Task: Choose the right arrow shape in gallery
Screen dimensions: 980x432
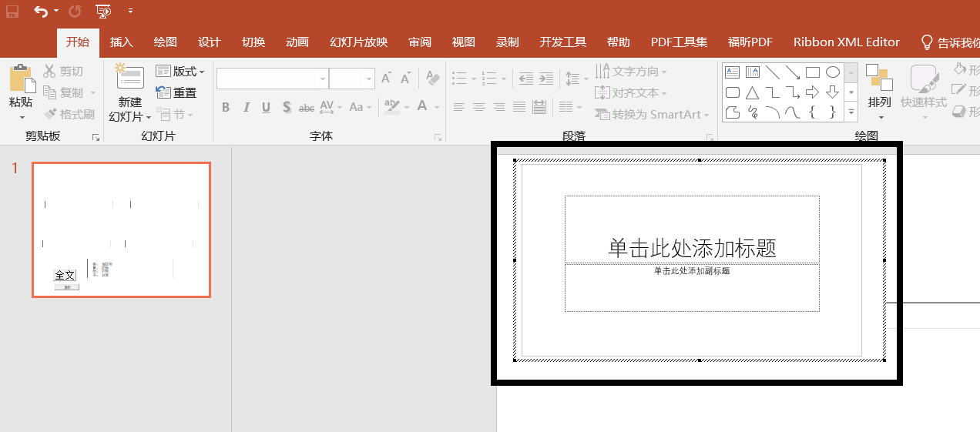Action: click(x=812, y=93)
